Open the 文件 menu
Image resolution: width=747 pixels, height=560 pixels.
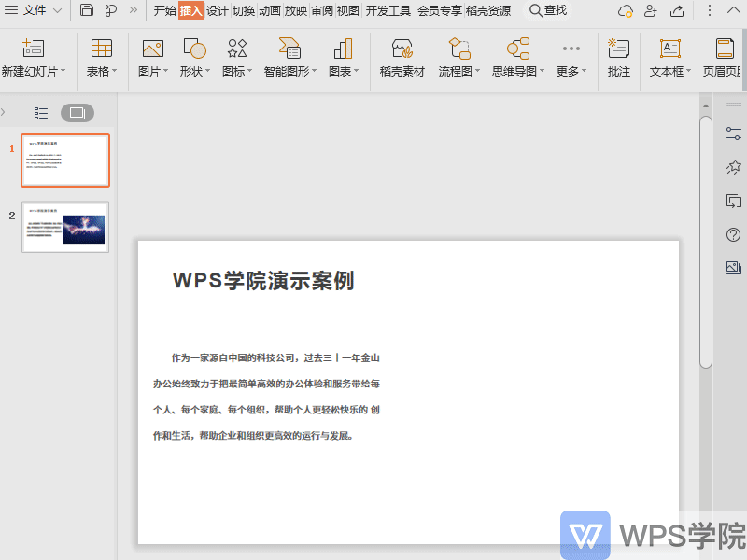33,10
